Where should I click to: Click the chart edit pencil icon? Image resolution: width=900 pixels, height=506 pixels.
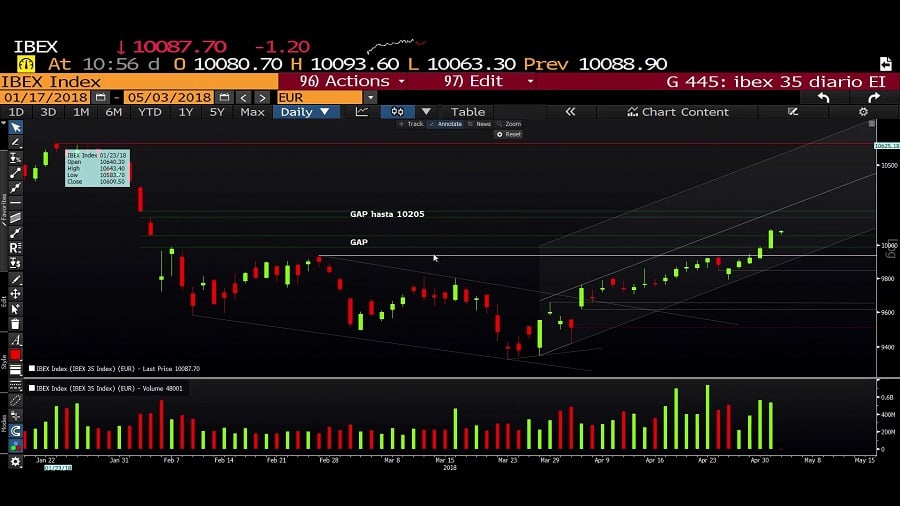[x=793, y=112]
